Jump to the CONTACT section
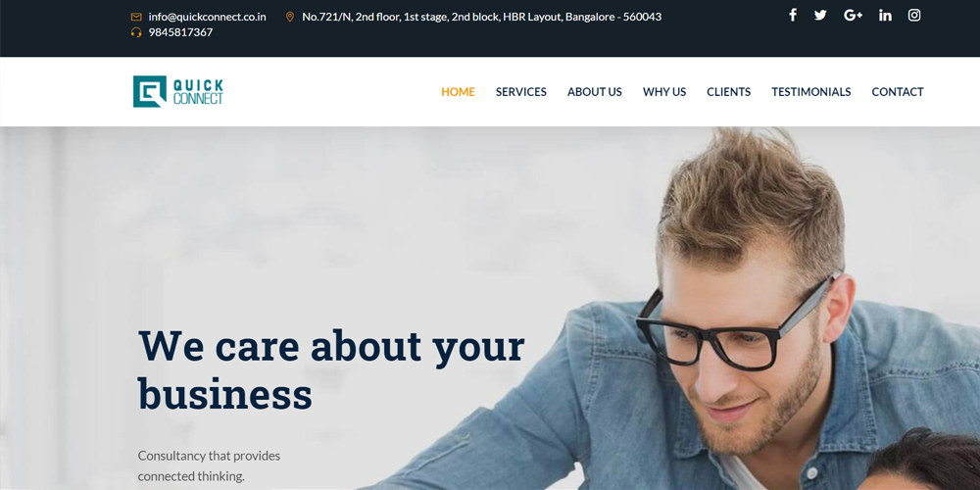The height and width of the screenshot is (490, 980). click(x=898, y=92)
